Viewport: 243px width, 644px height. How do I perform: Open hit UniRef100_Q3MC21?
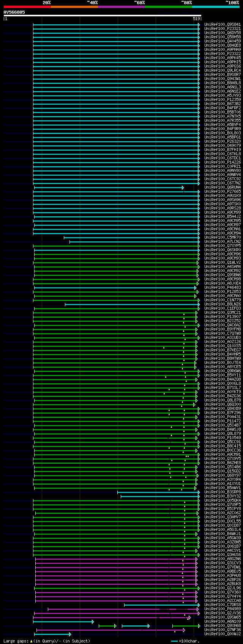(222, 313)
